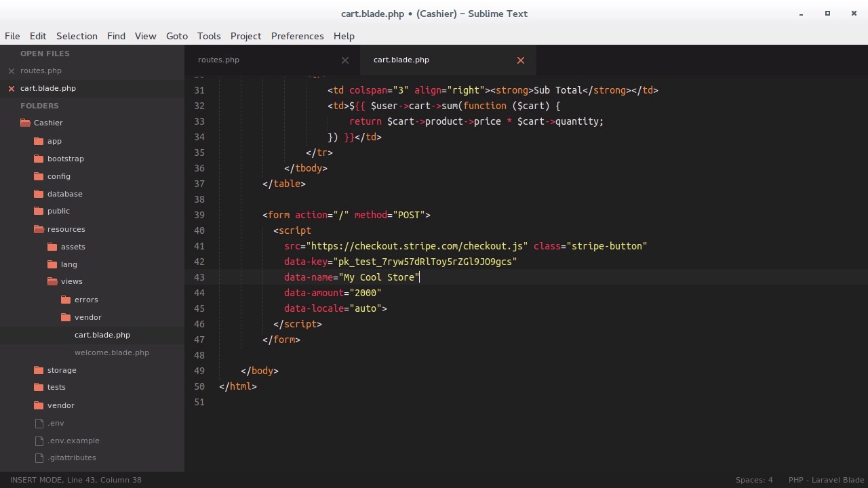Open routes.php from Open Files list
The width and height of the screenshot is (868, 488).
tap(41, 70)
